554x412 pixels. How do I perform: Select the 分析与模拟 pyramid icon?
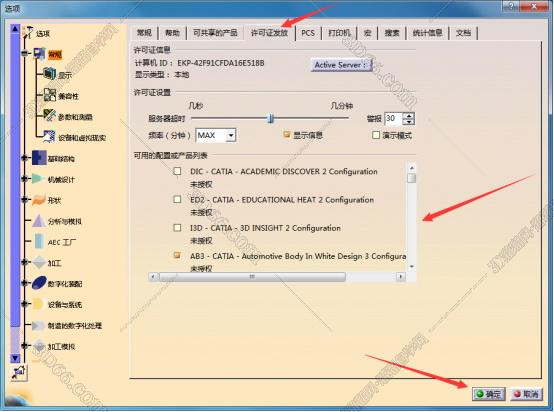point(39,221)
